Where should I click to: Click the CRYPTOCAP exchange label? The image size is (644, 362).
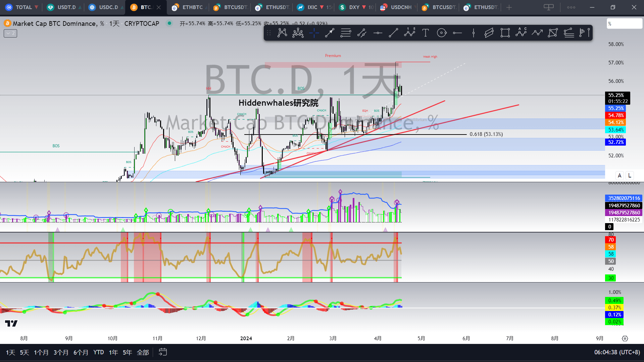(x=142, y=23)
